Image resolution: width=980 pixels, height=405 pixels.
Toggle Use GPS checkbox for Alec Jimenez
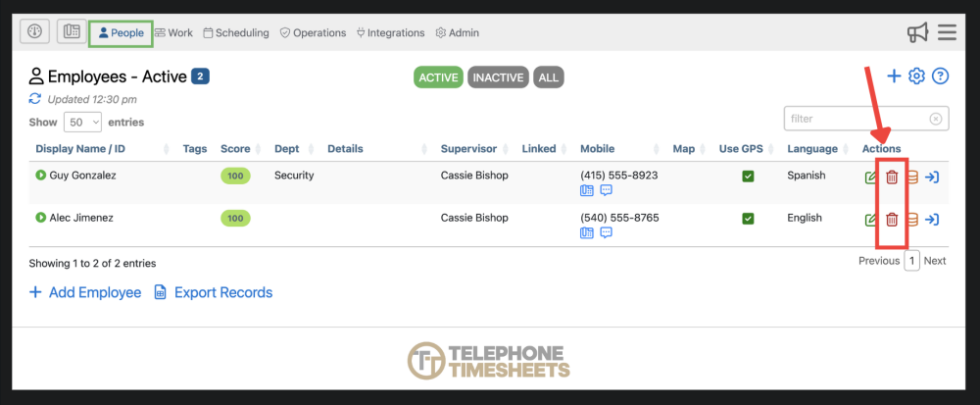coord(748,219)
